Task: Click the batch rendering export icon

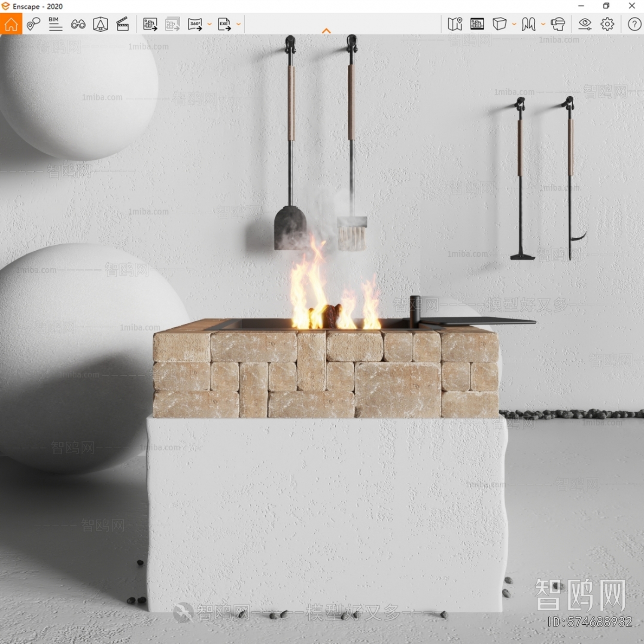Action: [x=172, y=24]
